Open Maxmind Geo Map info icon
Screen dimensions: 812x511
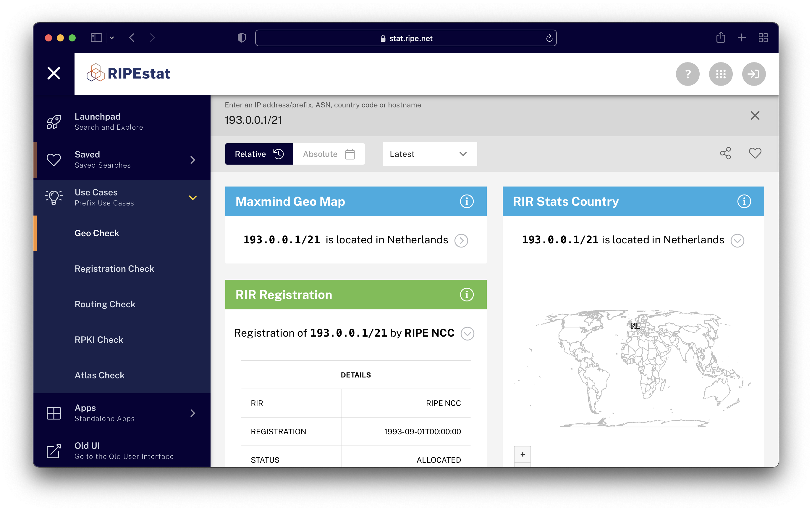466,202
